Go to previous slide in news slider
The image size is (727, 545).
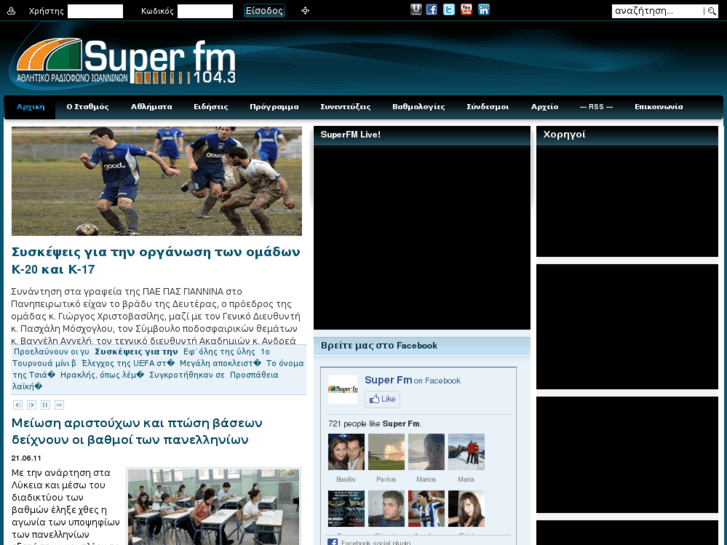point(18,405)
